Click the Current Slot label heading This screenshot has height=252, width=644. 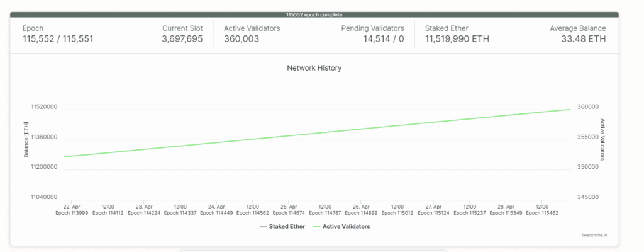[182, 28]
